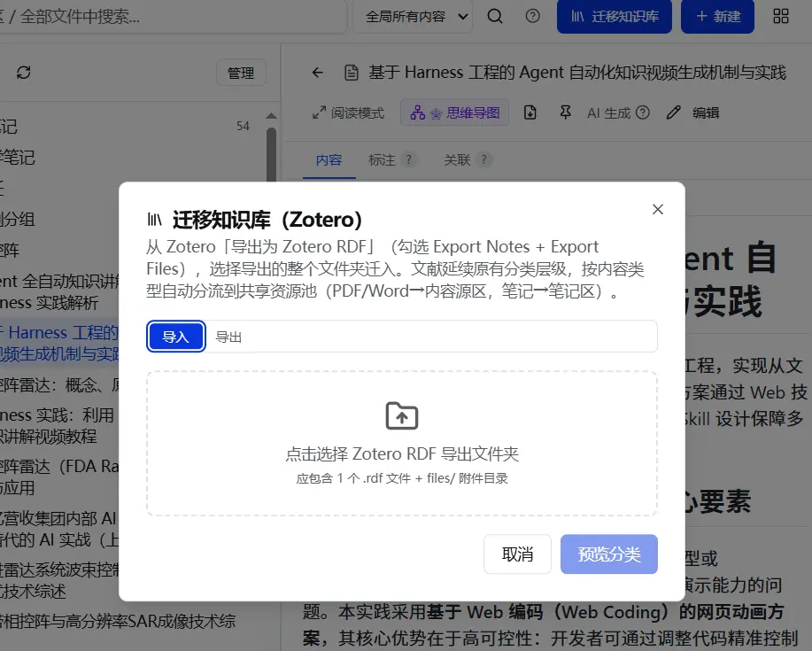Click the expand arrows icon by 阅读模式
This screenshot has width=812, height=651.
coord(319,112)
